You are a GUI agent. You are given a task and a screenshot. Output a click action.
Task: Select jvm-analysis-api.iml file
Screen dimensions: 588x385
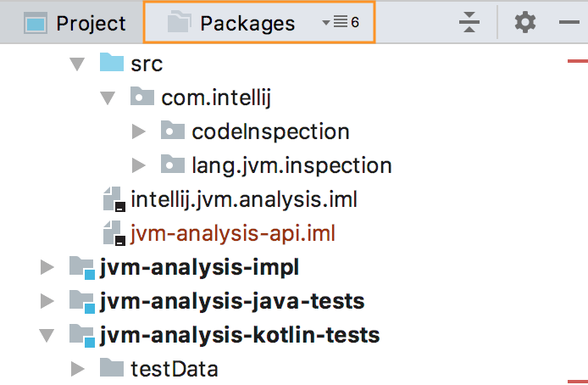[204, 233]
